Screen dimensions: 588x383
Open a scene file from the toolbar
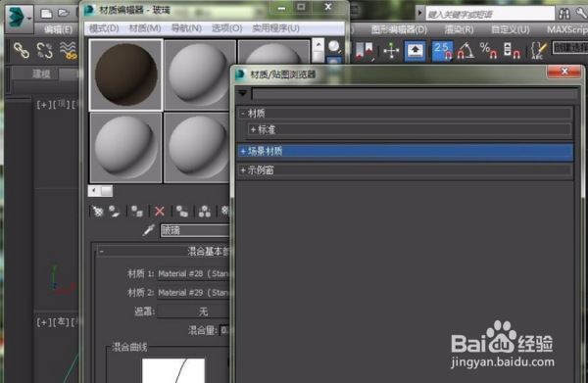point(64,14)
